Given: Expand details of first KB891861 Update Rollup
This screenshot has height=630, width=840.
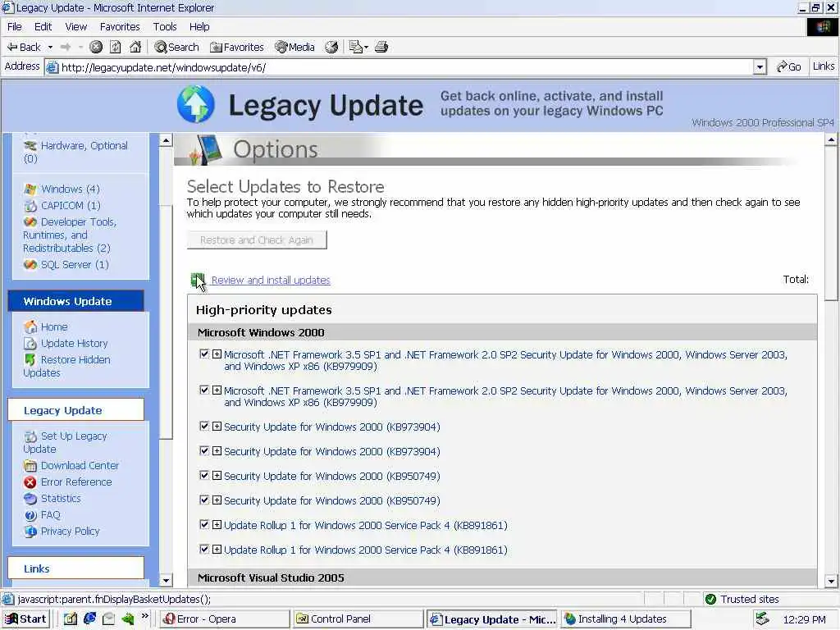Looking at the screenshot, I should click(217, 524).
